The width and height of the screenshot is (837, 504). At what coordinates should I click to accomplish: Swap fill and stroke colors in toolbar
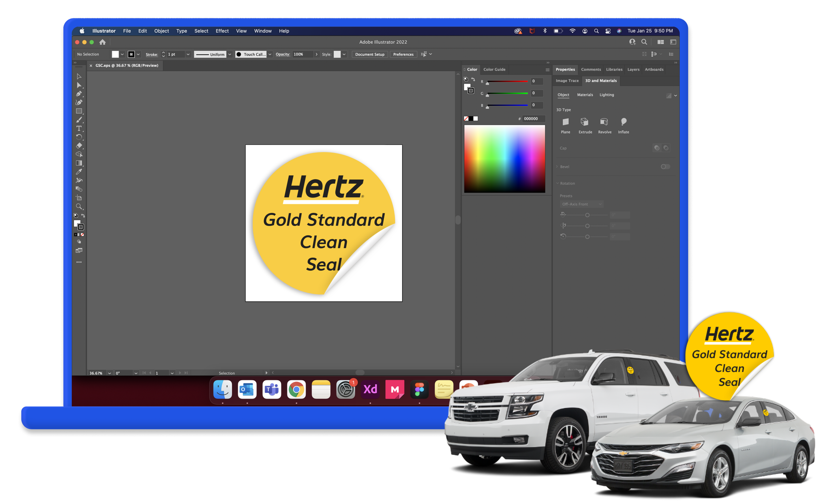pyautogui.click(x=83, y=216)
